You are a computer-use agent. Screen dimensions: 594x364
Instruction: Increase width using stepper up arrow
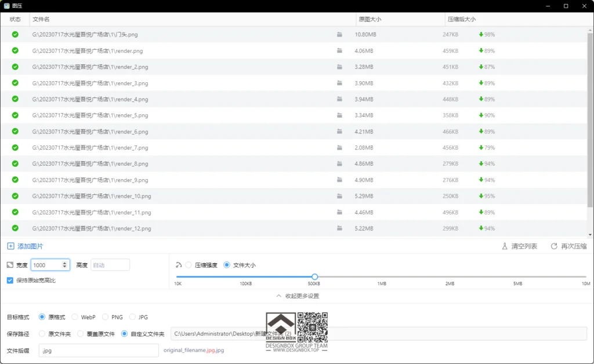[x=64, y=263]
